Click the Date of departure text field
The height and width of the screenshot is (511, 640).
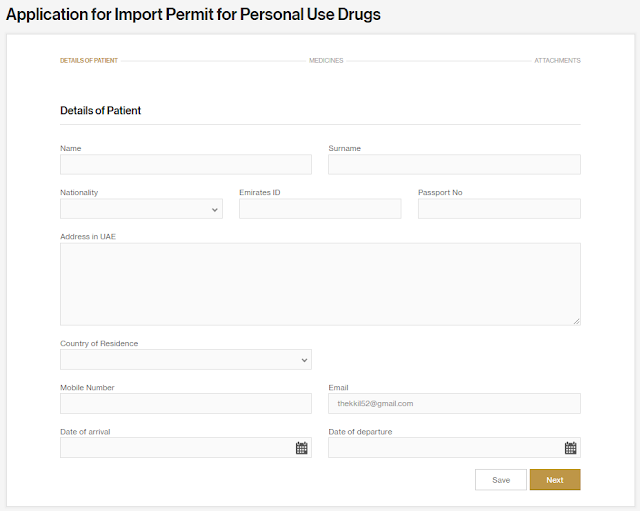[x=444, y=448]
